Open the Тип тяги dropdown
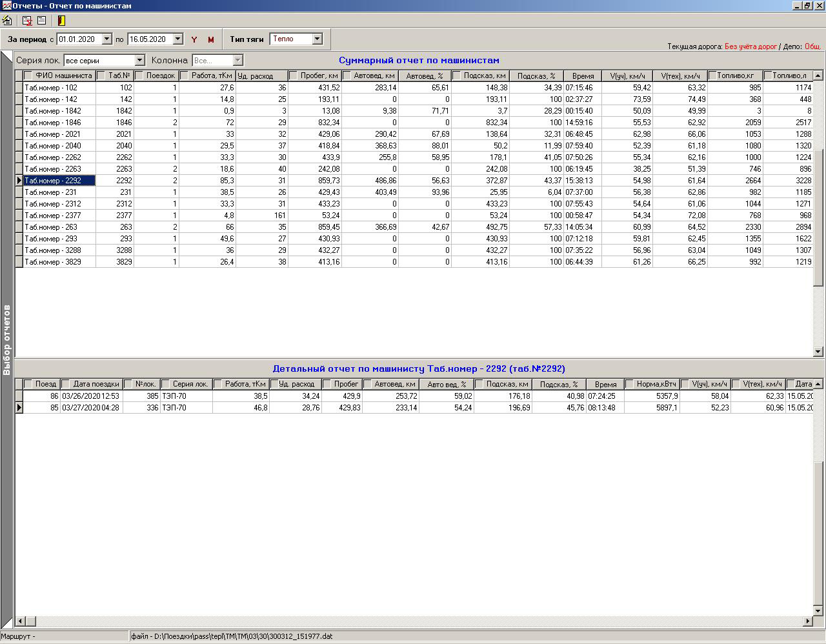 coord(317,39)
